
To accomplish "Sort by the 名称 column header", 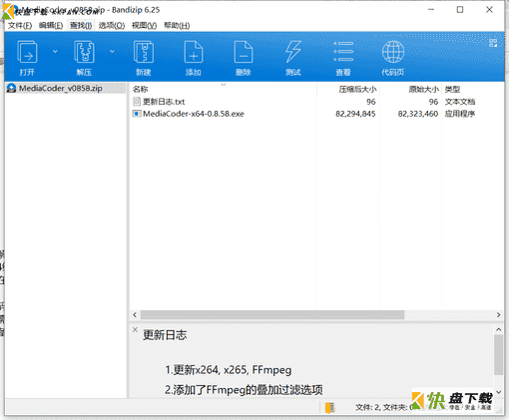I will pos(223,89).
